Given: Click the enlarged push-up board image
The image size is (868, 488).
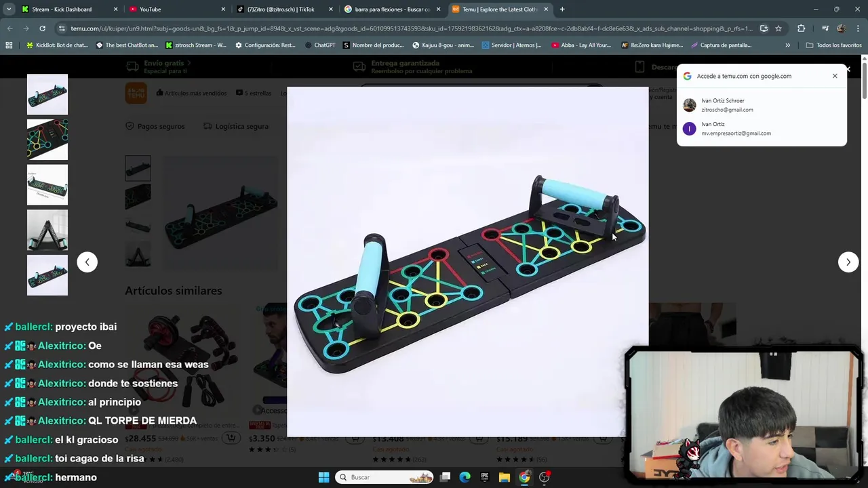Looking at the screenshot, I should 468,262.
